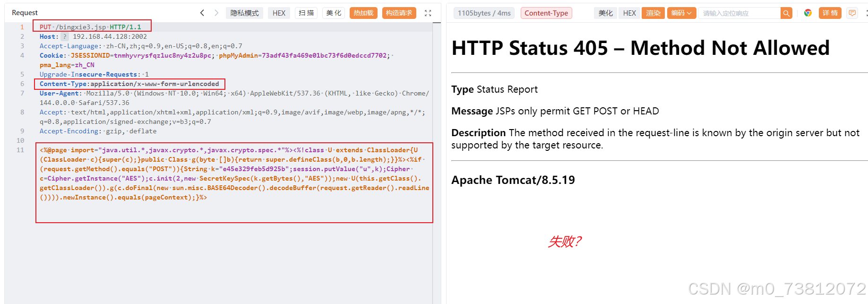
Task: Click the Content-Type header line in request
Action: click(x=129, y=84)
